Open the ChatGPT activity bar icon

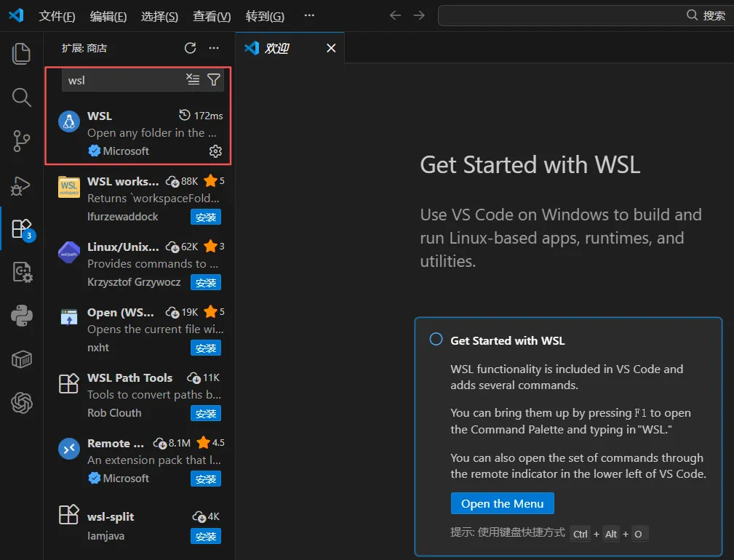pyautogui.click(x=22, y=402)
